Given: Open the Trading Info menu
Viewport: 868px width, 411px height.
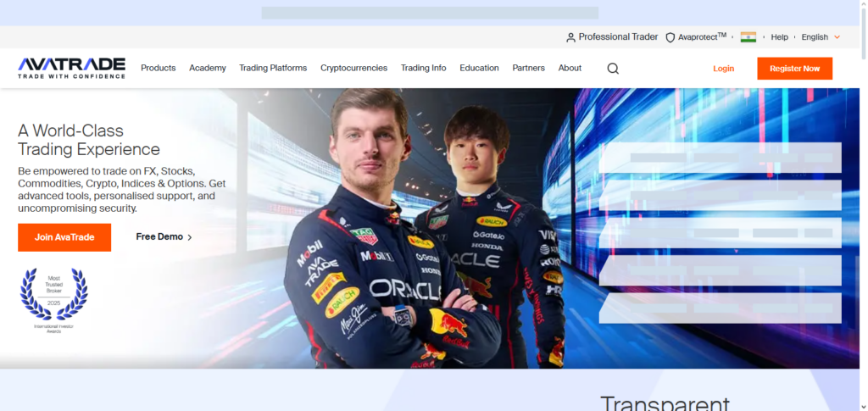Looking at the screenshot, I should tap(423, 68).
